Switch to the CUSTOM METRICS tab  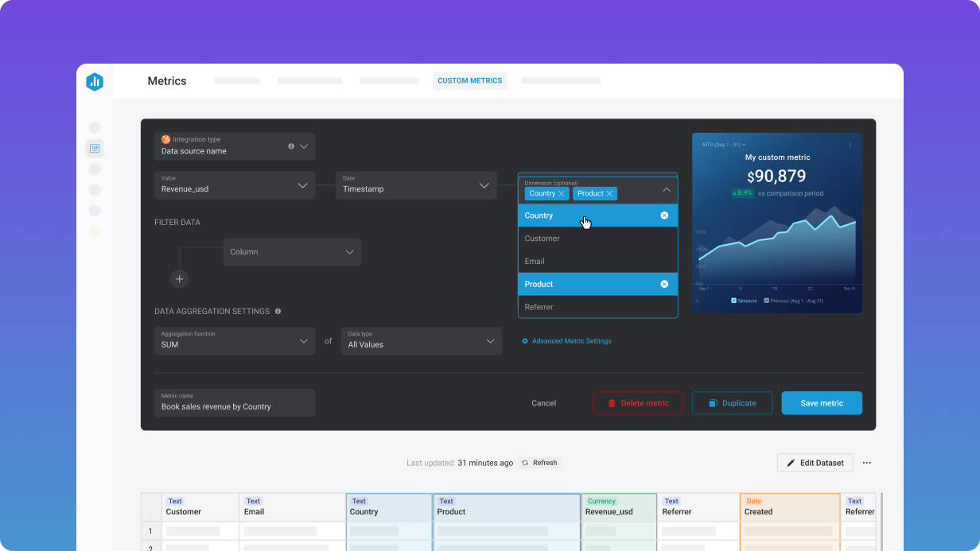tap(469, 80)
